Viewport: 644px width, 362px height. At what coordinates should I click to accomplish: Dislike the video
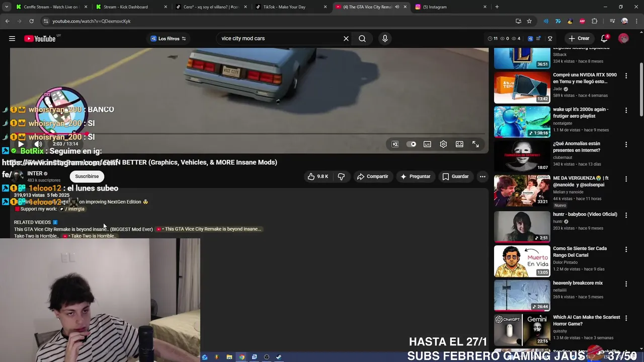coord(341,176)
